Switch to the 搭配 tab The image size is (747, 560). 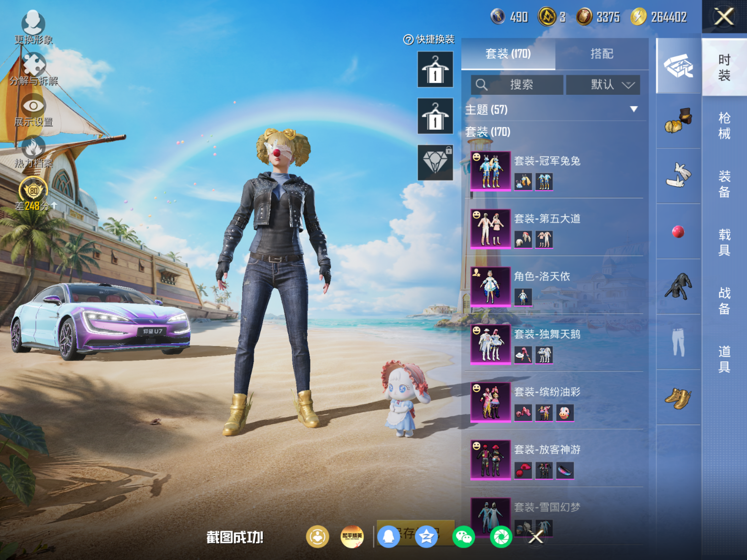[602, 54]
